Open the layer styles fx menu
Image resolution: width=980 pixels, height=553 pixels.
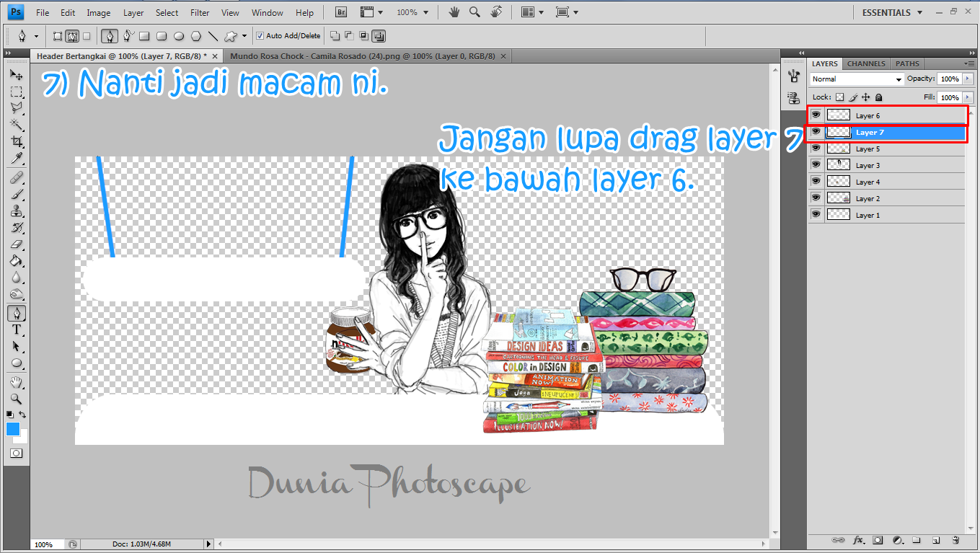point(858,539)
